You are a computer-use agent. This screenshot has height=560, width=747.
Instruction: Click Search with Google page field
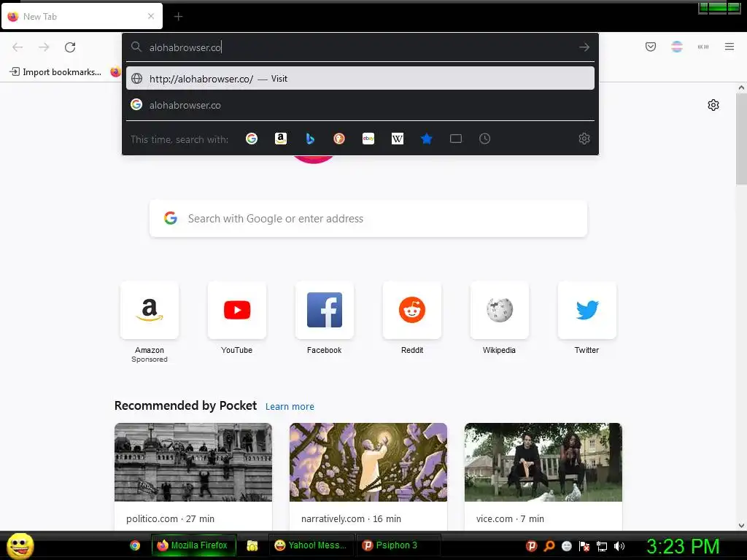(x=368, y=219)
